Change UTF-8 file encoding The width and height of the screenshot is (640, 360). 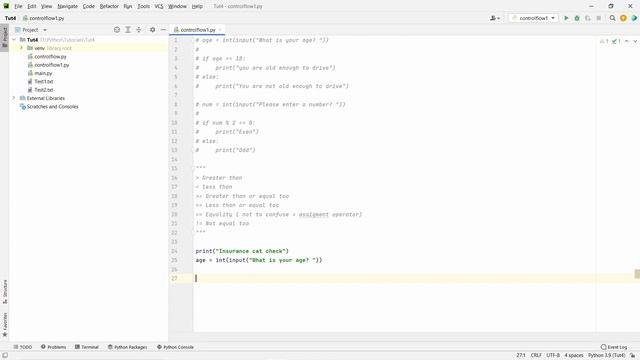click(553, 356)
